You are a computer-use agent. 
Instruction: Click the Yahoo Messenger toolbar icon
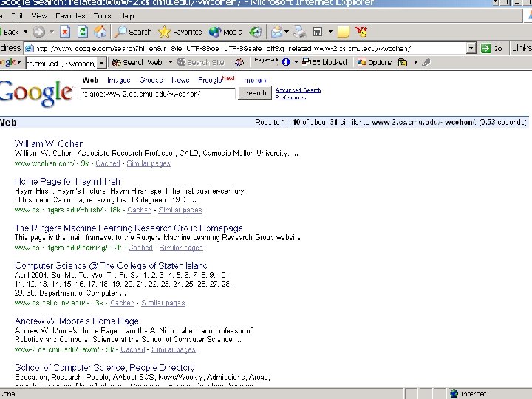361,32
